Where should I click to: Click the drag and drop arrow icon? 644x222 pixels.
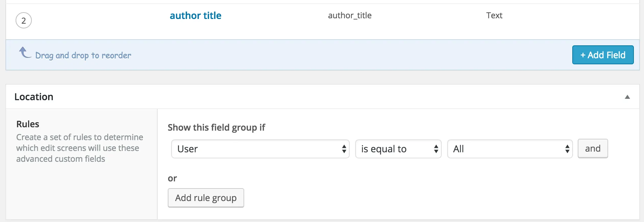pos(25,53)
